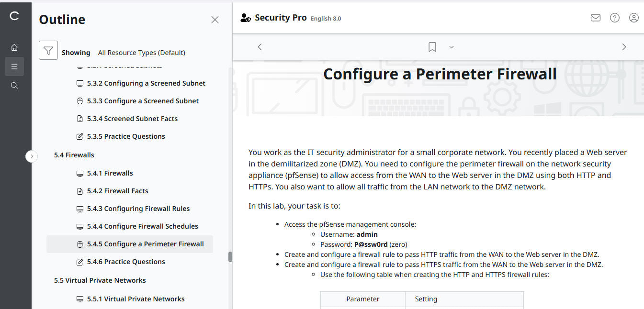Image resolution: width=644 pixels, height=309 pixels.
Task: Bookmark this page with bookmark icon
Action: pos(432,47)
